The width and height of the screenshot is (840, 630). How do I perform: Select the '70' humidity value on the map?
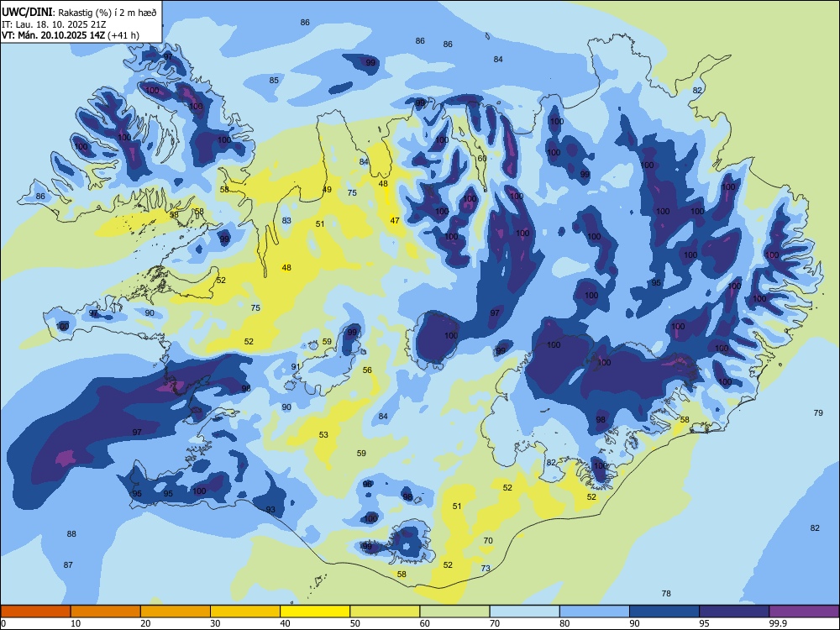(x=488, y=540)
